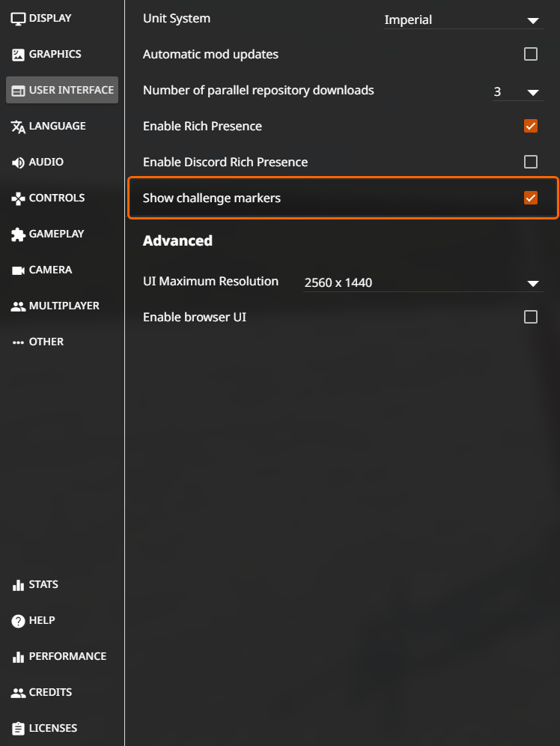The image size is (560, 746).
Task: Enable Automatic mod updates checkbox
Action: point(531,54)
